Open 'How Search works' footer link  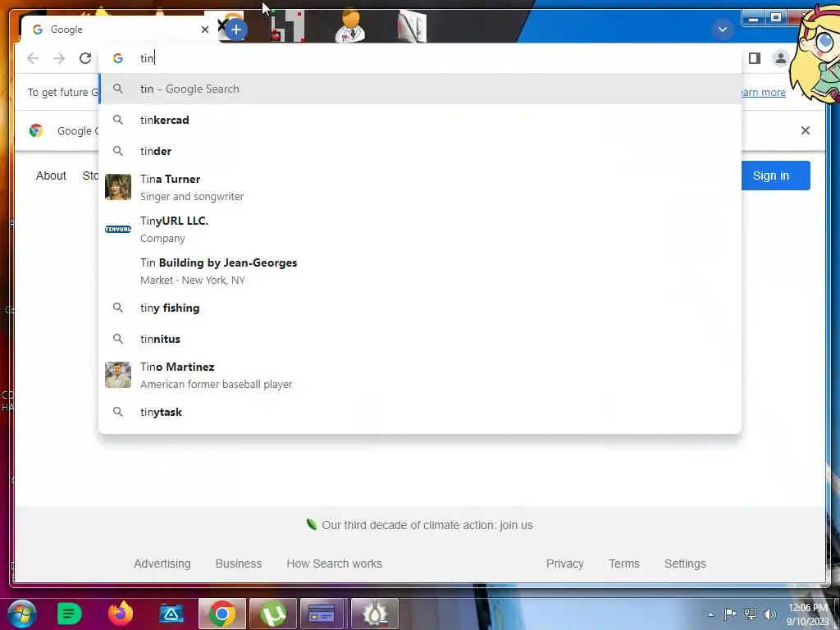[x=335, y=564]
